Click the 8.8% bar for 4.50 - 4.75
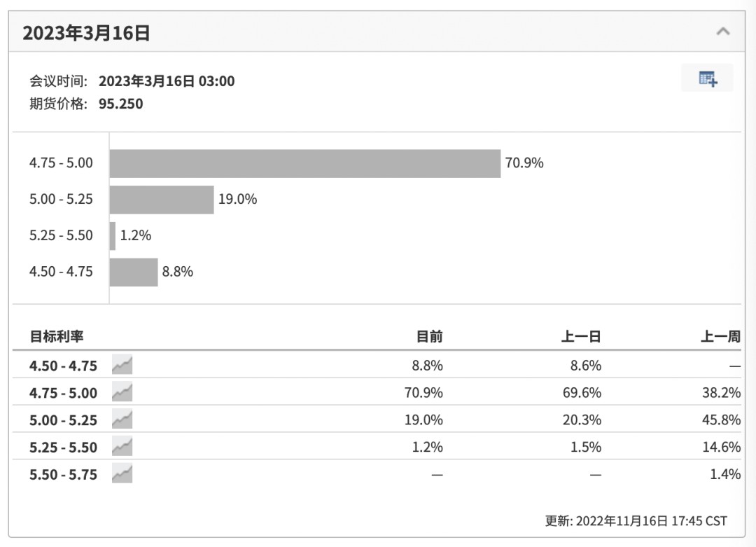The image size is (756, 547). click(x=134, y=272)
